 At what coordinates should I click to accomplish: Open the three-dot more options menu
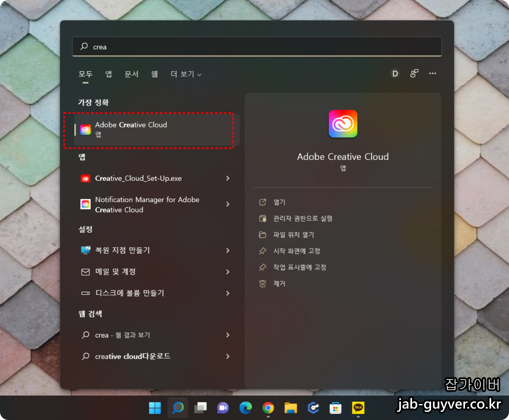pyautogui.click(x=433, y=74)
